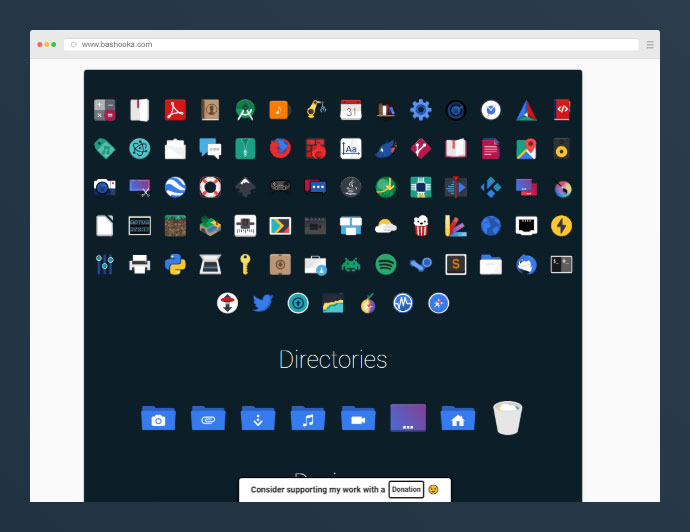
Task: Open the Google Earth icon
Action: click(x=175, y=187)
